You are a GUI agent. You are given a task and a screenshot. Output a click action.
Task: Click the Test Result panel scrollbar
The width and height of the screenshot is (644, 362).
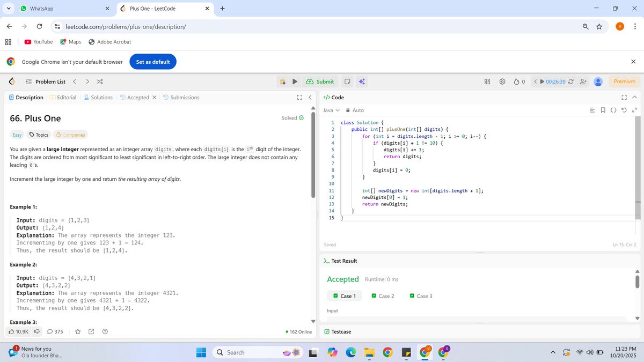coord(638,281)
